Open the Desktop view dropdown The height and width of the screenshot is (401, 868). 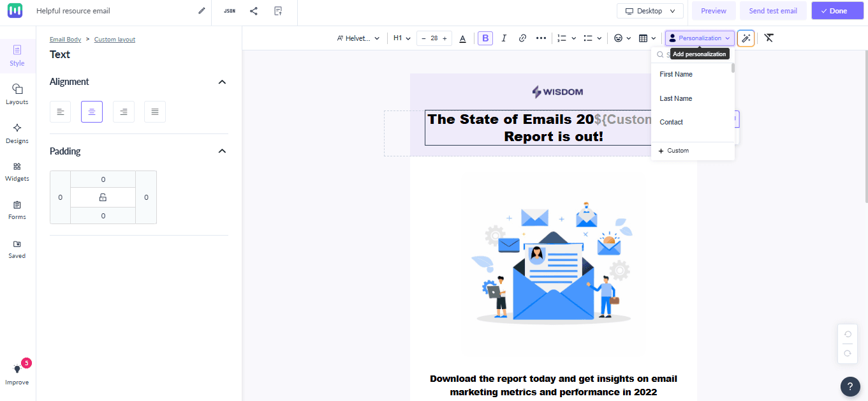pos(650,11)
